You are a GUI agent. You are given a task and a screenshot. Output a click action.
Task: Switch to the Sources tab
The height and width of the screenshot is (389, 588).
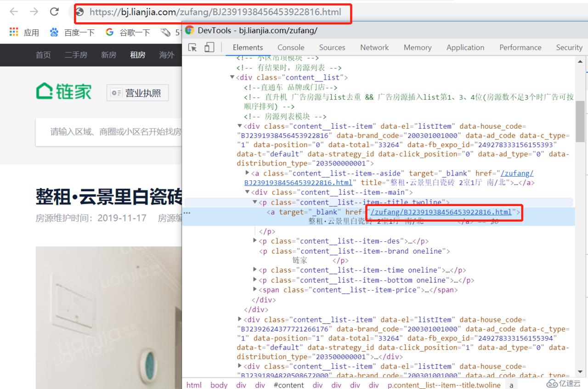point(332,47)
